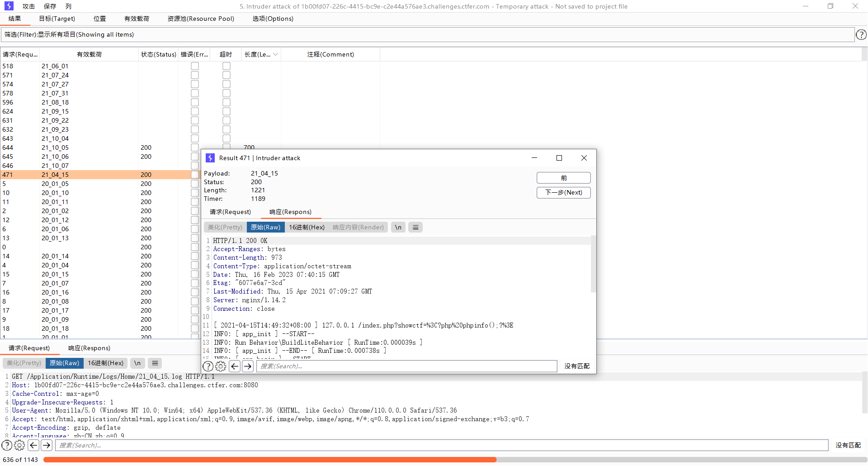The width and height of the screenshot is (868, 466).
Task: Click 下一步(Next) button in Result 471
Action: point(563,192)
